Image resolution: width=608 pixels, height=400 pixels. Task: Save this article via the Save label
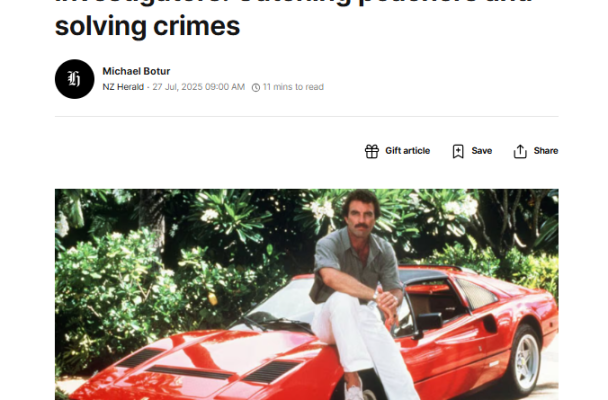(482, 151)
